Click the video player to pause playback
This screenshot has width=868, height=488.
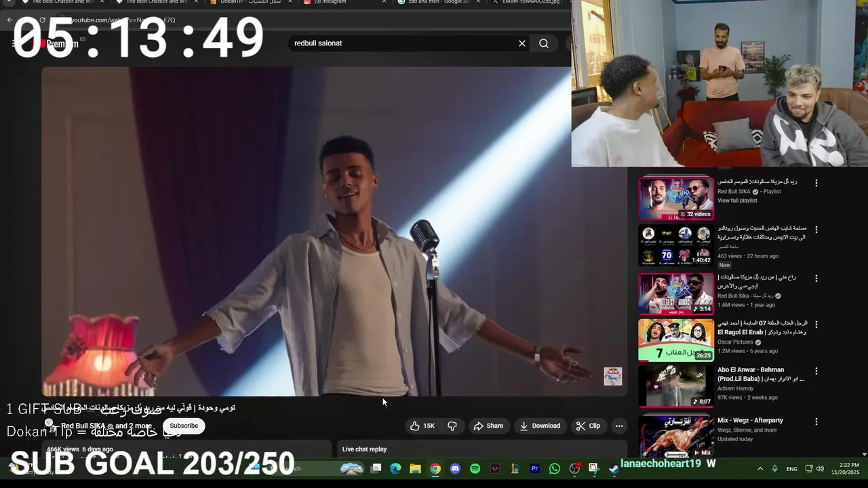click(334, 230)
